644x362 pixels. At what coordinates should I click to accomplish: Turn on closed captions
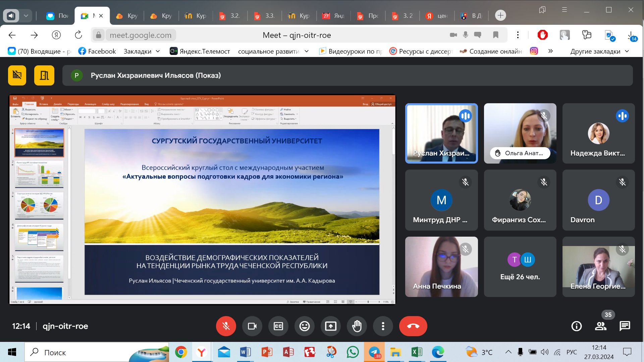point(278,326)
